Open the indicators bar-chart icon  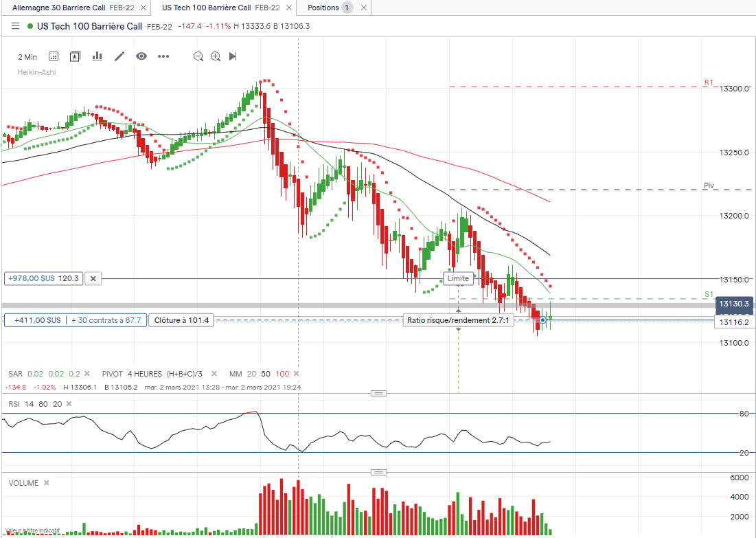[x=98, y=56]
